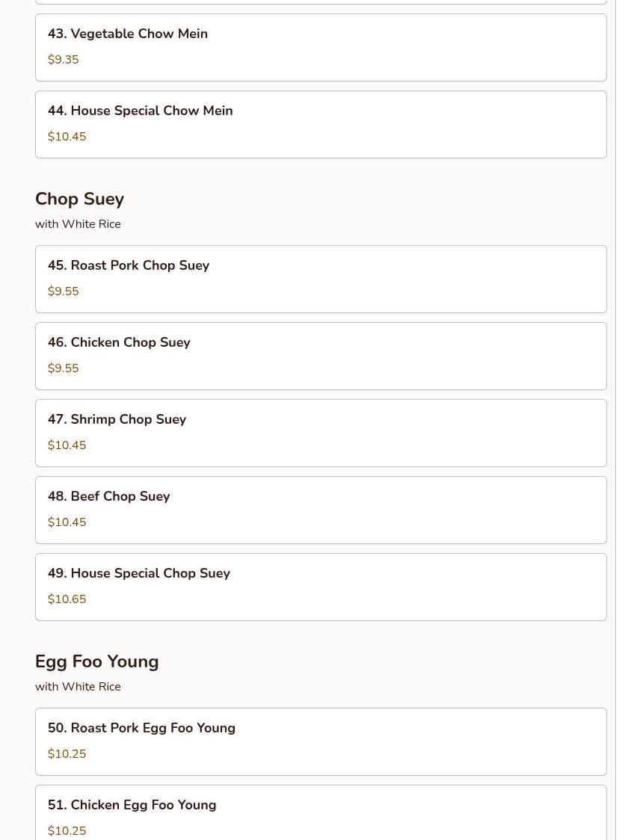The image size is (631, 840).
Task: Select 48. Beef Chop Suey
Action: coord(320,510)
